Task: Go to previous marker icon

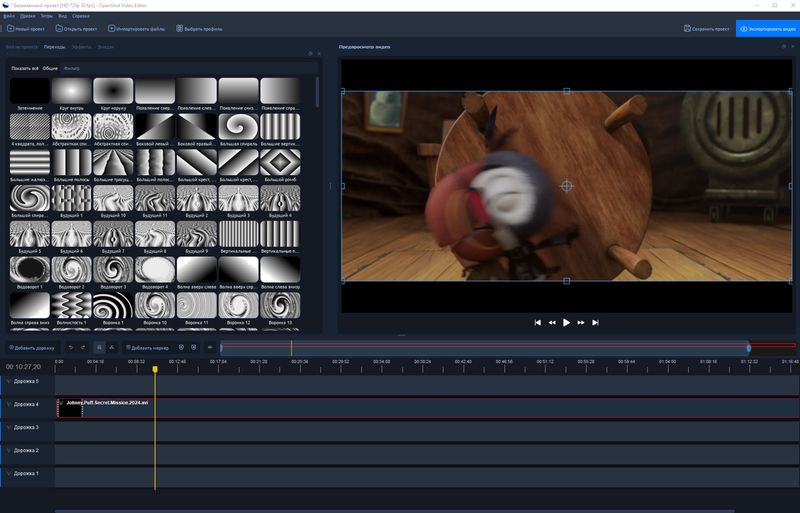Action: [180, 347]
